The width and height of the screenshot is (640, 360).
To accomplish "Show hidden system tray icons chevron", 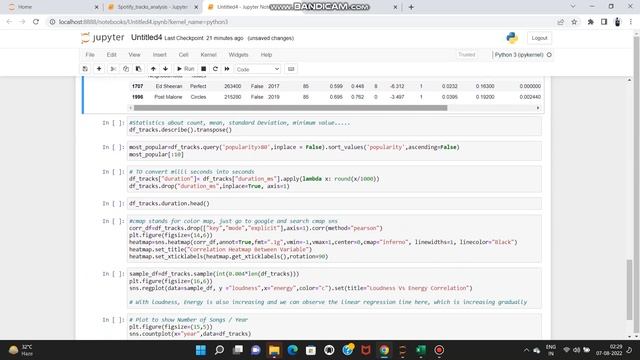I will click(526, 350).
